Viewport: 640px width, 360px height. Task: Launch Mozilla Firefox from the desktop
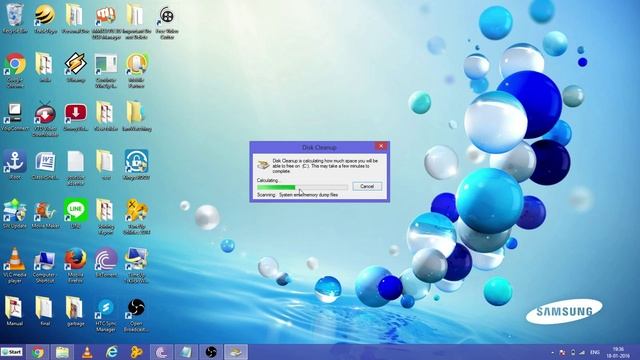coord(76,265)
